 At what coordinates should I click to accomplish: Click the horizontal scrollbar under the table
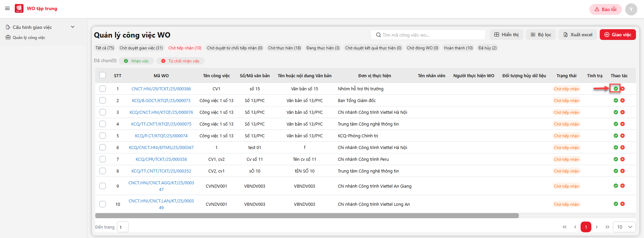(x=307, y=216)
